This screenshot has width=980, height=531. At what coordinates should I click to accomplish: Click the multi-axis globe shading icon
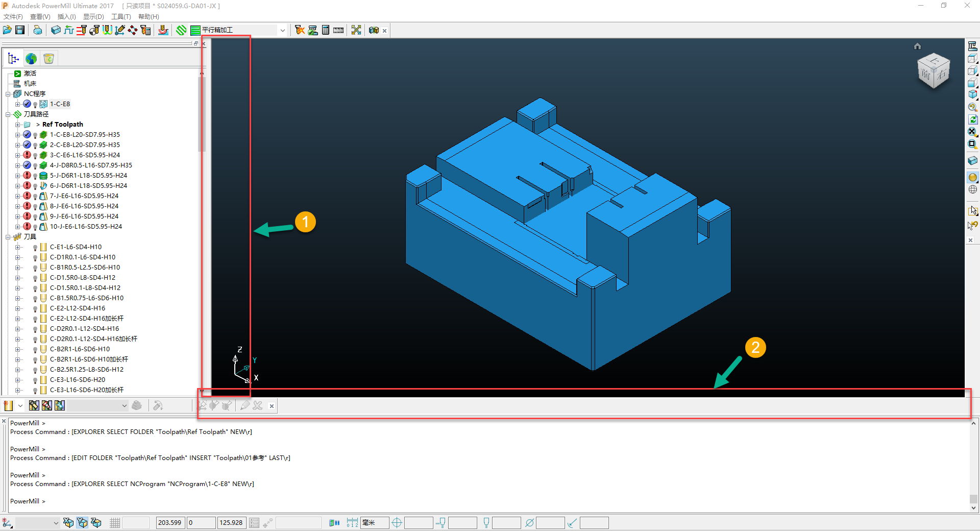972,189
